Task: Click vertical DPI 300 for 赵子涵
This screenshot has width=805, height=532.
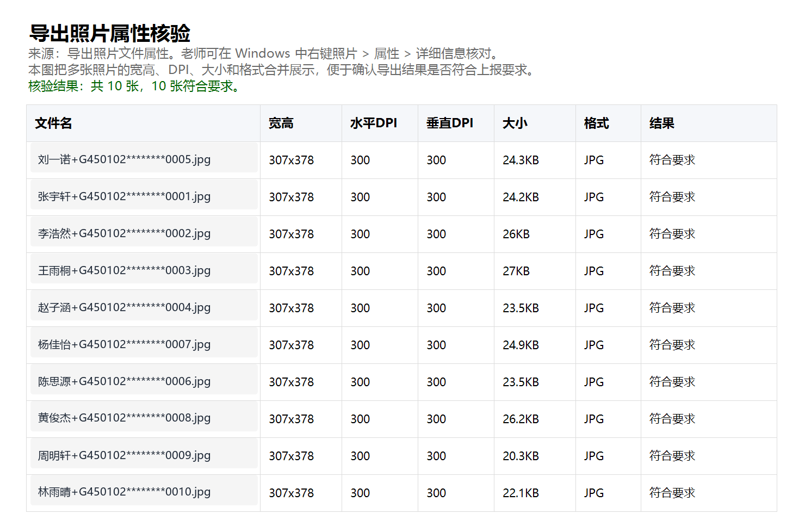Action: click(436, 308)
